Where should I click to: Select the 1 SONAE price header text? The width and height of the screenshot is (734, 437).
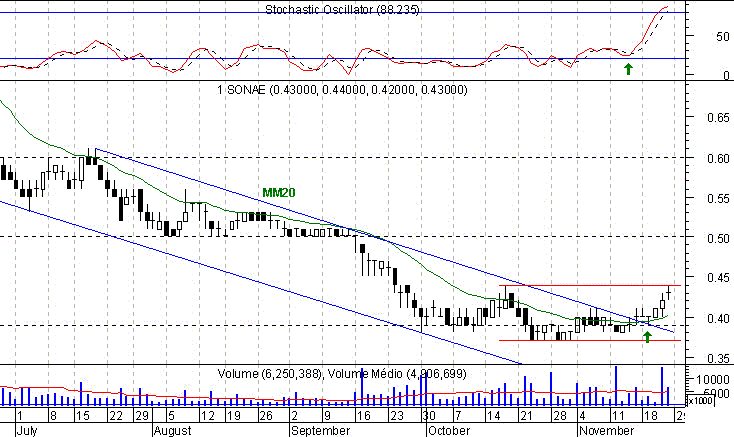pyautogui.click(x=342, y=89)
